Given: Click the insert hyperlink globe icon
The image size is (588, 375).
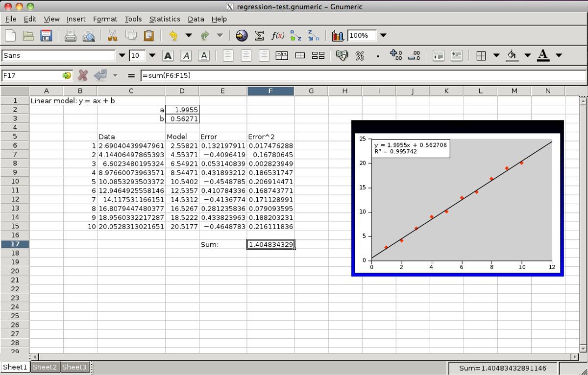Looking at the screenshot, I should [x=242, y=35].
